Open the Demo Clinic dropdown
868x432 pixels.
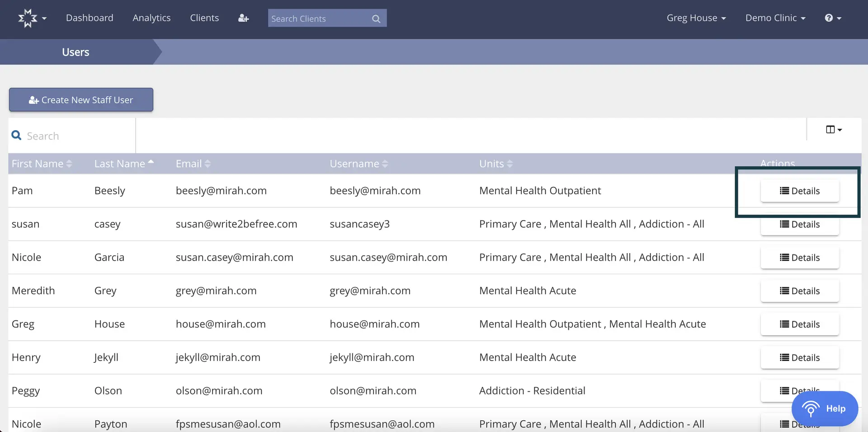click(x=775, y=18)
